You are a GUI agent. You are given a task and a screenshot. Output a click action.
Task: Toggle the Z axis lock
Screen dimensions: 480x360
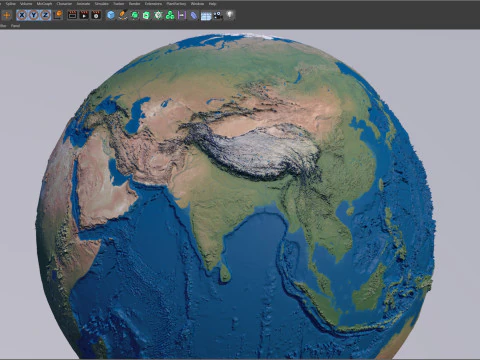pyautogui.click(x=45, y=15)
